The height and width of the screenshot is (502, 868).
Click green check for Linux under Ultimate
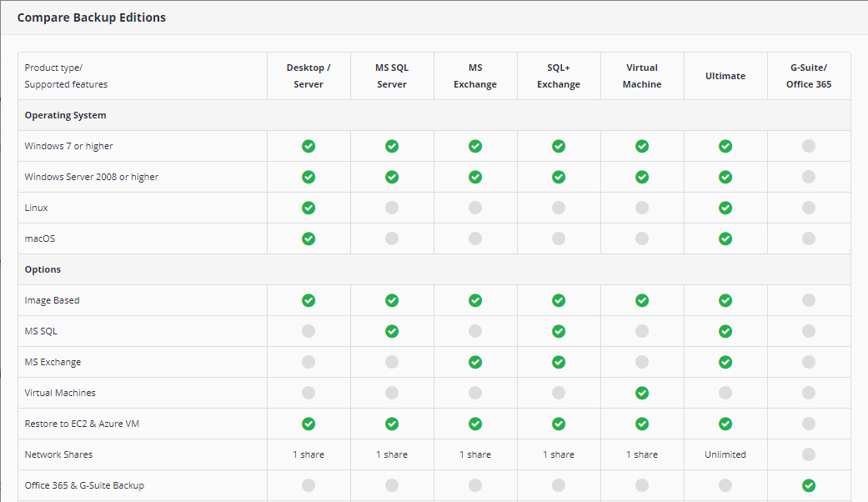(725, 208)
